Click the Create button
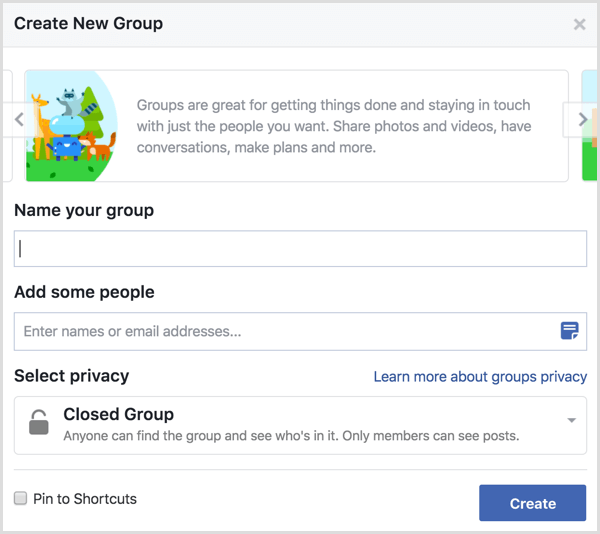This screenshot has height=534, width=600. (x=532, y=503)
